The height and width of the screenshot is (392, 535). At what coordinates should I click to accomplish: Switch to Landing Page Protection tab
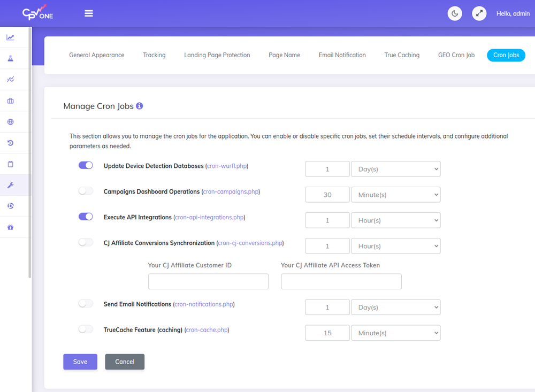(x=217, y=55)
